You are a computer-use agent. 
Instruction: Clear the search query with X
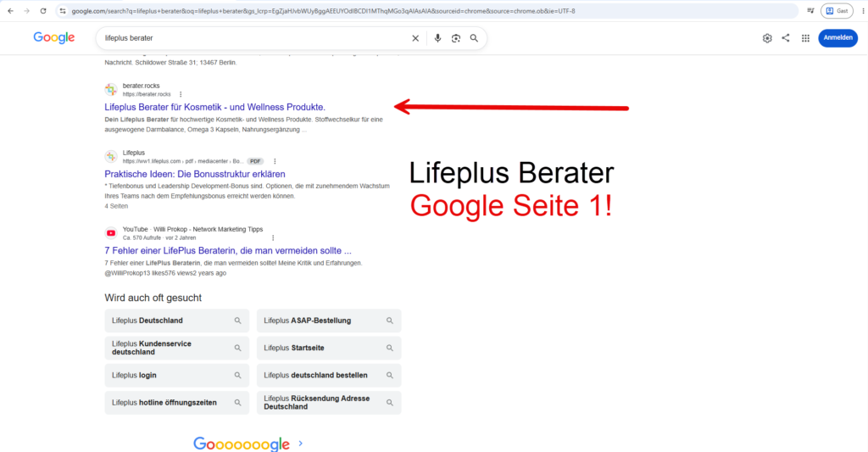point(415,38)
